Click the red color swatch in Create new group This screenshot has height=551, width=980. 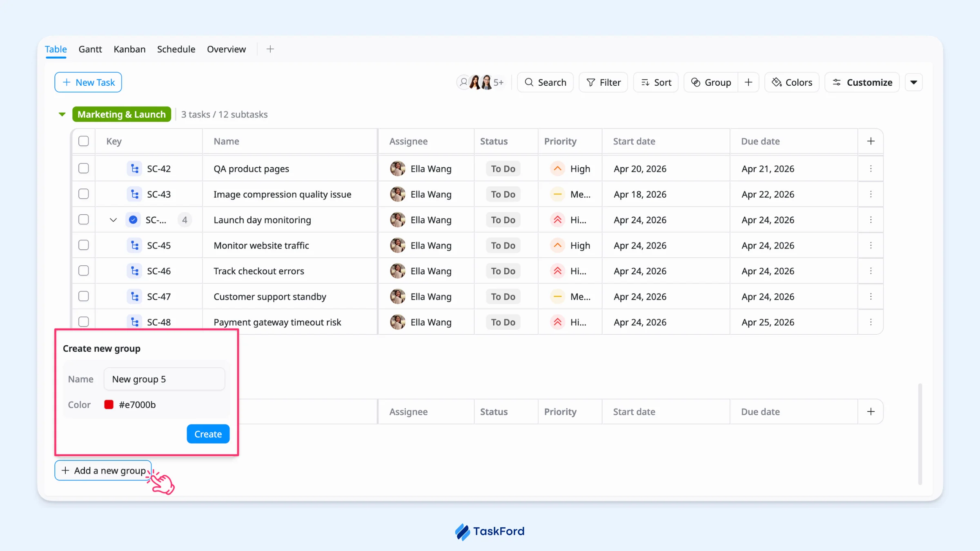109,404
